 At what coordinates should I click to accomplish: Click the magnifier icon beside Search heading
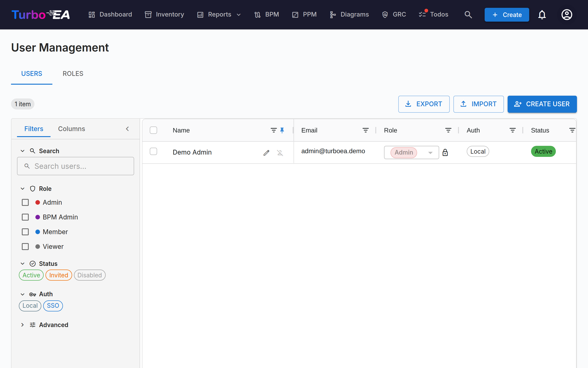coord(33,151)
